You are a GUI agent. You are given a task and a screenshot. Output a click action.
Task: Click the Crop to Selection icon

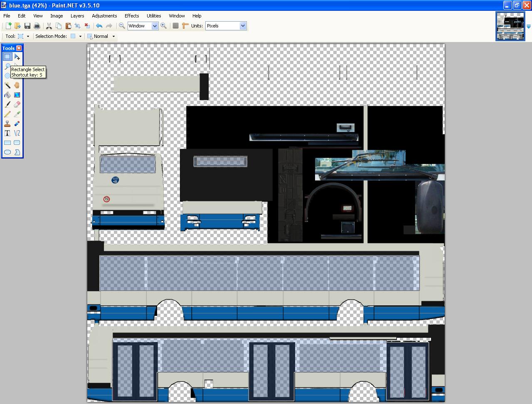[x=78, y=26]
